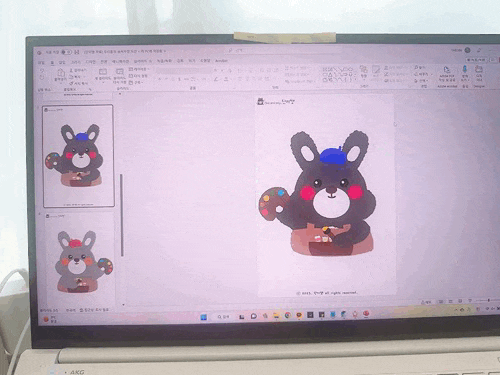The height and width of the screenshot is (375, 500).
Task: Open the font name combo box
Action: 183,70
